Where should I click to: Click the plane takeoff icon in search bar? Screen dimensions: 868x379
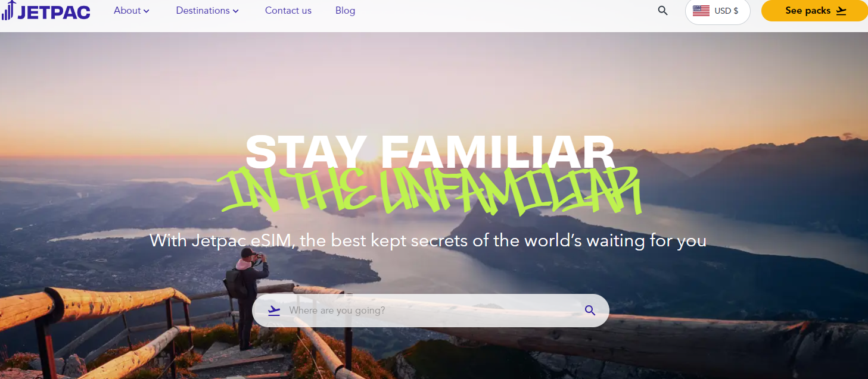click(x=274, y=311)
